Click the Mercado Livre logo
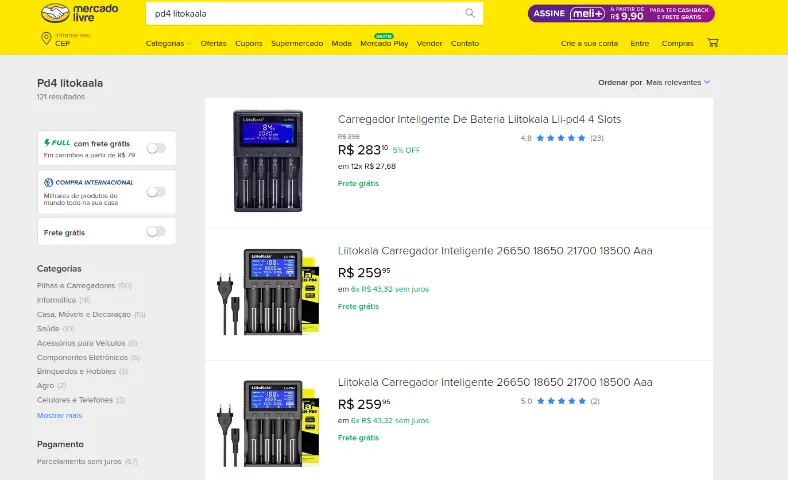Screen dimensions: 788x480 (79, 13)
